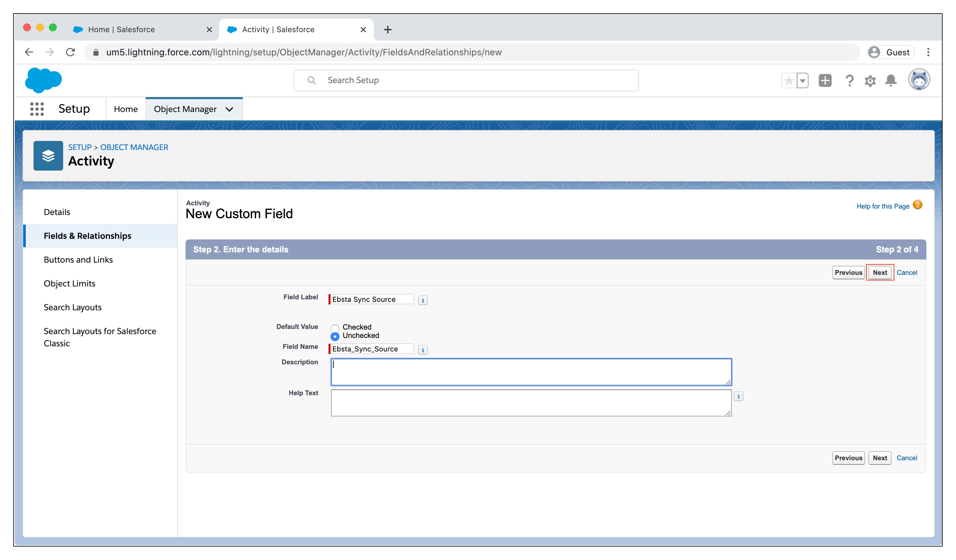Screen dimensions: 956x560
Task: Expand the favorites list dropdown arrow
Action: pos(802,80)
